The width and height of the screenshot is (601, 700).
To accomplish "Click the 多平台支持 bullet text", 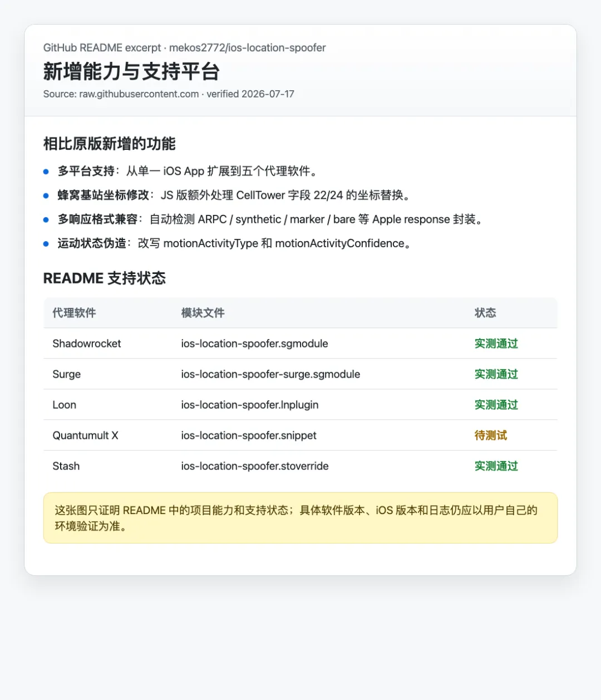I will (189, 171).
